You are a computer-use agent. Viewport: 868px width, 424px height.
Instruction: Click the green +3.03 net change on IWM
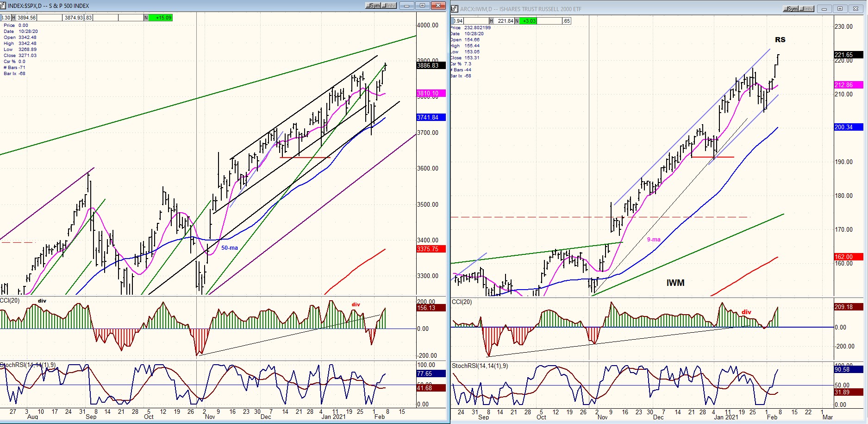[528, 21]
